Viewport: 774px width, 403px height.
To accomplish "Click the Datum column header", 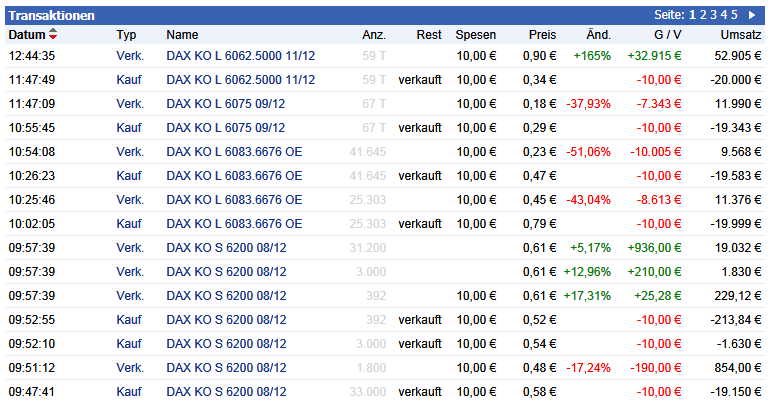I will point(27,35).
